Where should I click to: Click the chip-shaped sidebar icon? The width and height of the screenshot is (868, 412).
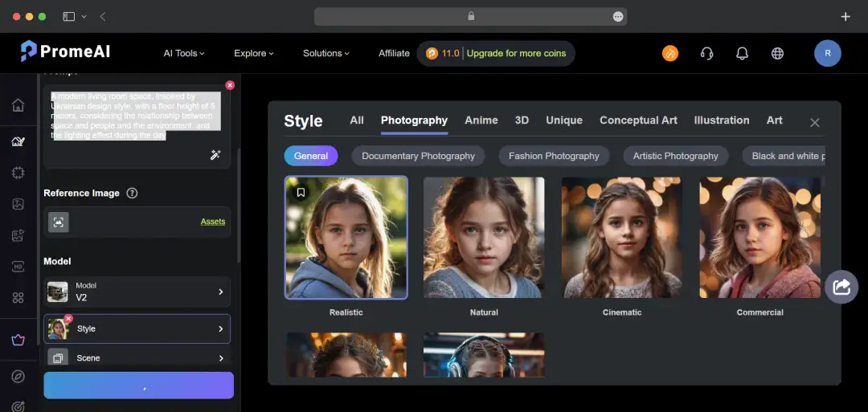(18, 173)
